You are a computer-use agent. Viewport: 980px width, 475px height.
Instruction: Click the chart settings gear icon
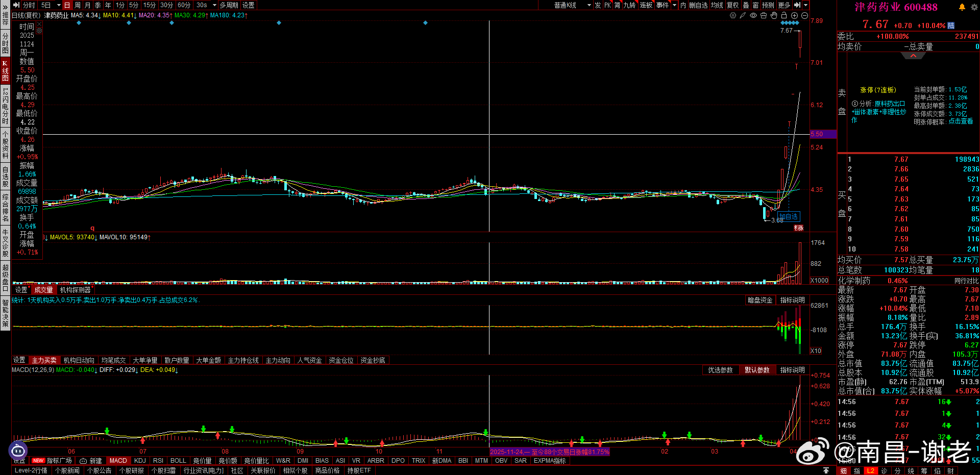click(733, 16)
